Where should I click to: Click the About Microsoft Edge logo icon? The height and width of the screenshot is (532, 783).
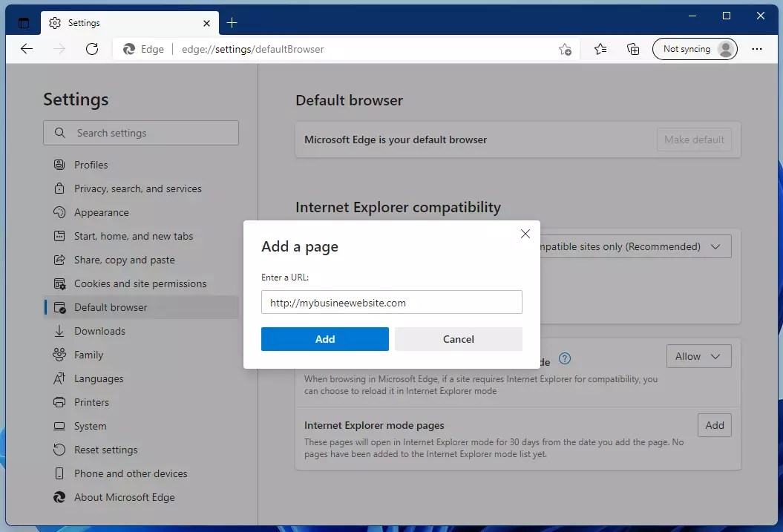[59, 498]
